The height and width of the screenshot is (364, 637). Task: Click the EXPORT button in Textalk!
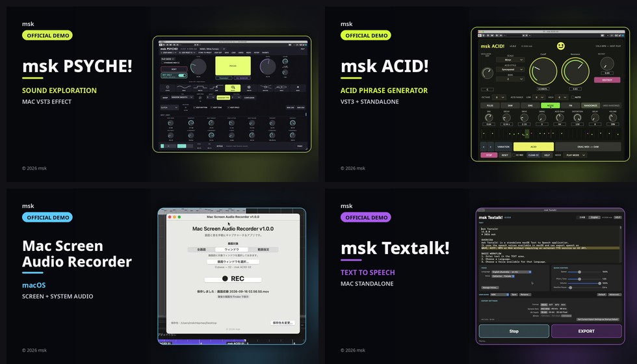click(586, 331)
